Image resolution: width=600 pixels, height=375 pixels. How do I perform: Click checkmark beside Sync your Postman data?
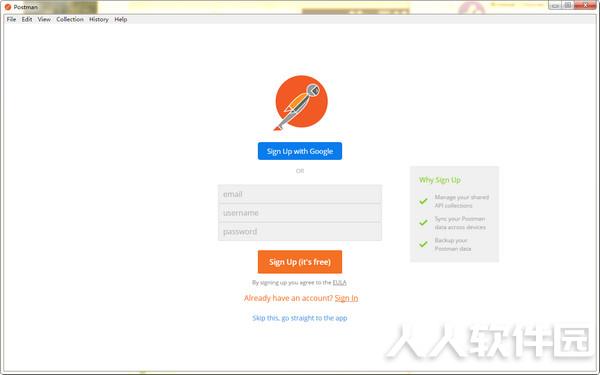pyautogui.click(x=423, y=222)
